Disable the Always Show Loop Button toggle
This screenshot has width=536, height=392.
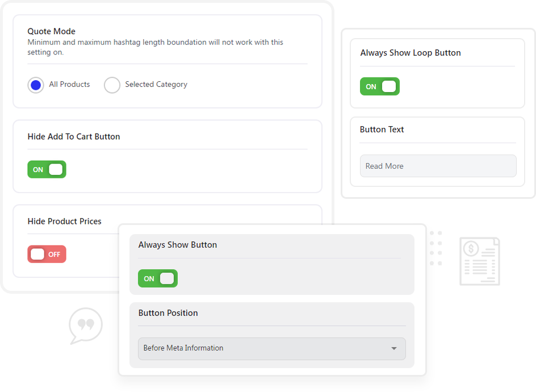[x=380, y=86]
